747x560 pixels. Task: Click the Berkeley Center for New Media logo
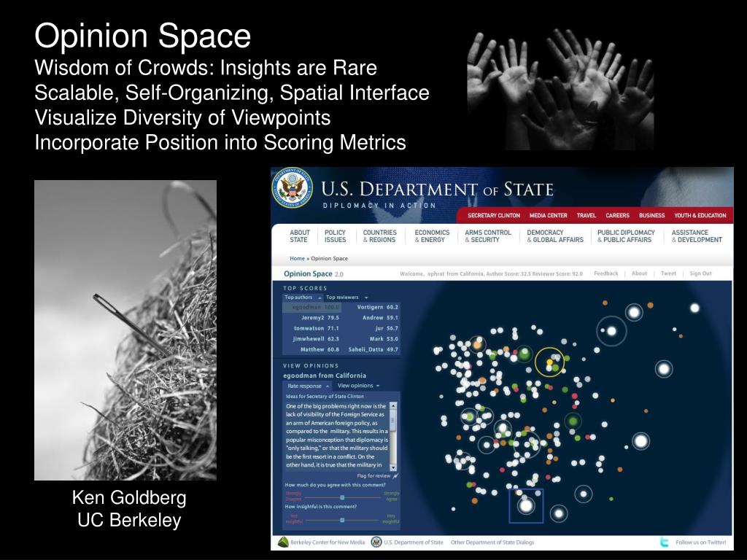(x=284, y=542)
